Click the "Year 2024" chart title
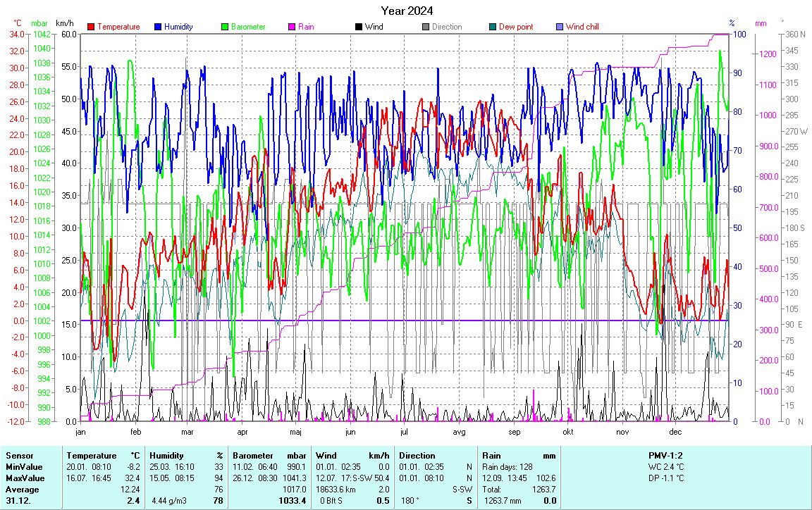 [x=407, y=11]
